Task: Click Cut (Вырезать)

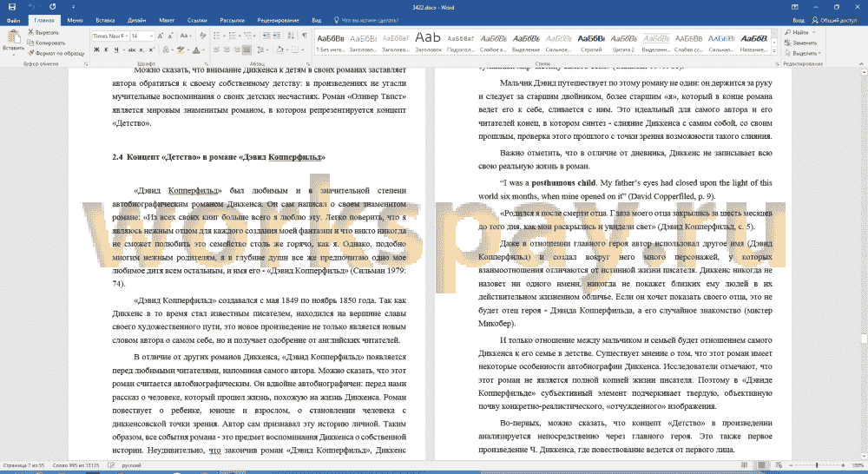Action: click(x=43, y=32)
